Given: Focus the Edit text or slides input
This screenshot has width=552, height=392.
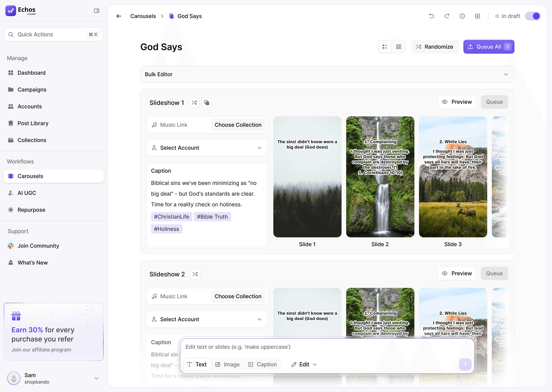Looking at the screenshot, I should coord(326,347).
